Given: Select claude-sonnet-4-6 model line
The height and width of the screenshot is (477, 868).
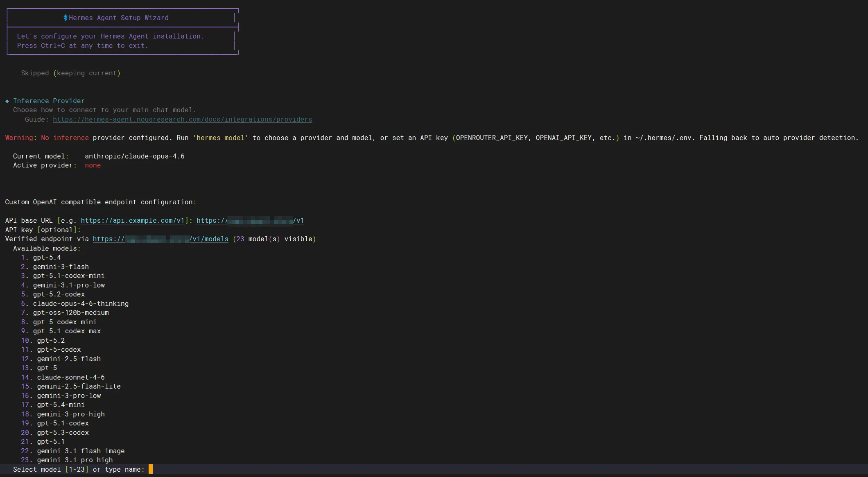Looking at the screenshot, I should pyautogui.click(x=70, y=378).
